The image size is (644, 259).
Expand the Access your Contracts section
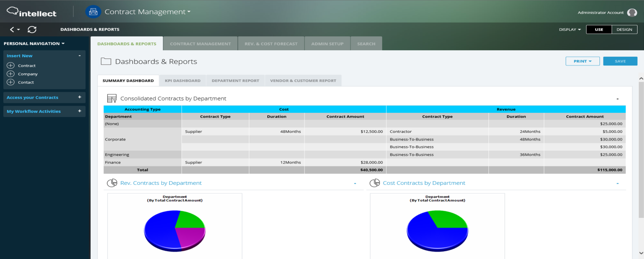pos(80,97)
